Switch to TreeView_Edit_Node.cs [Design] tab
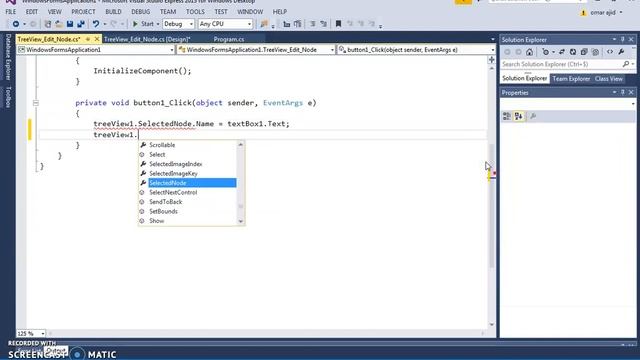The width and height of the screenshot is (640, 360). [x=147, y=39]
